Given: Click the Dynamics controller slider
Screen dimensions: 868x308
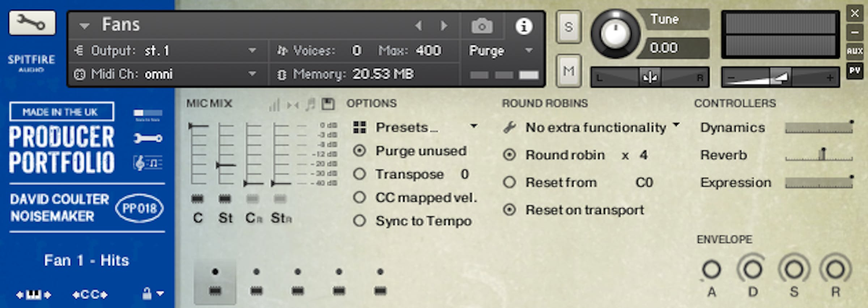Looking at the screenshot, I should 820,127.
